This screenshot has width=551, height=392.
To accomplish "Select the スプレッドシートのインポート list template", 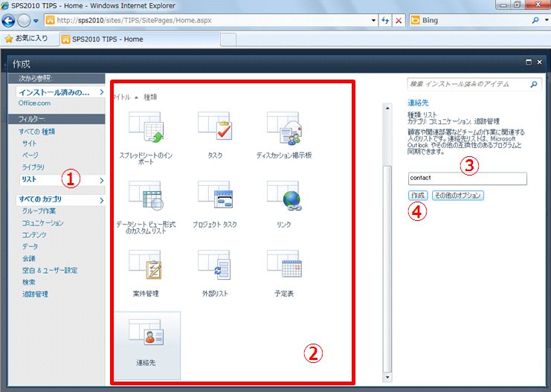I will coord(146,138).
